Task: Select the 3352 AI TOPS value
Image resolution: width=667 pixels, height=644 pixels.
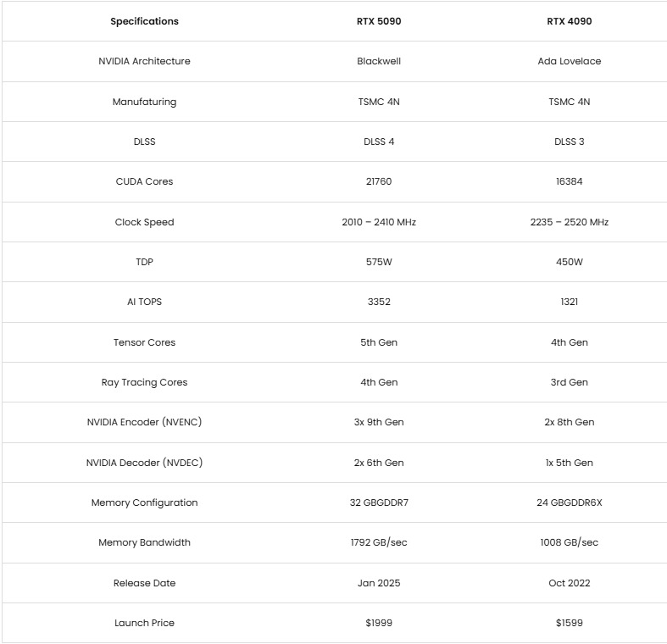Action: click(x=378, y=302)
